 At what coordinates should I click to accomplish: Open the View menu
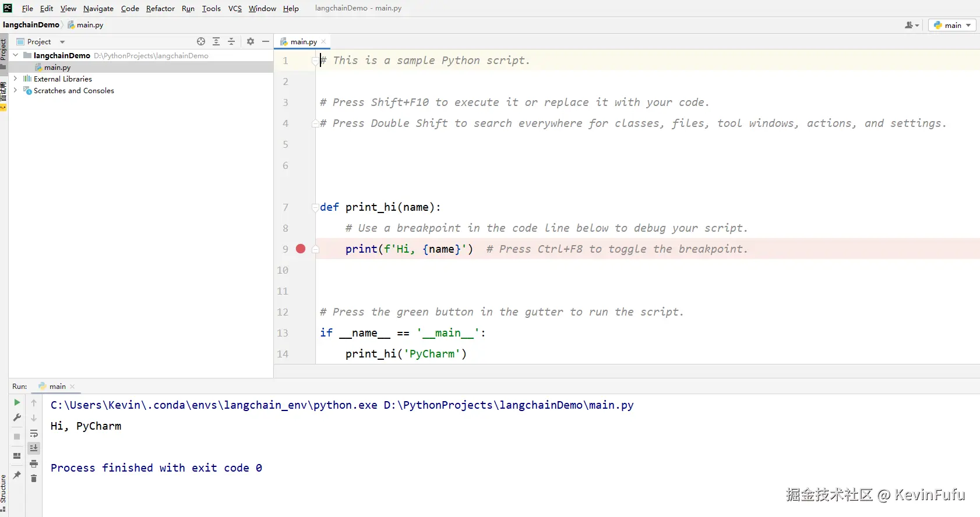tap(68, 8)
